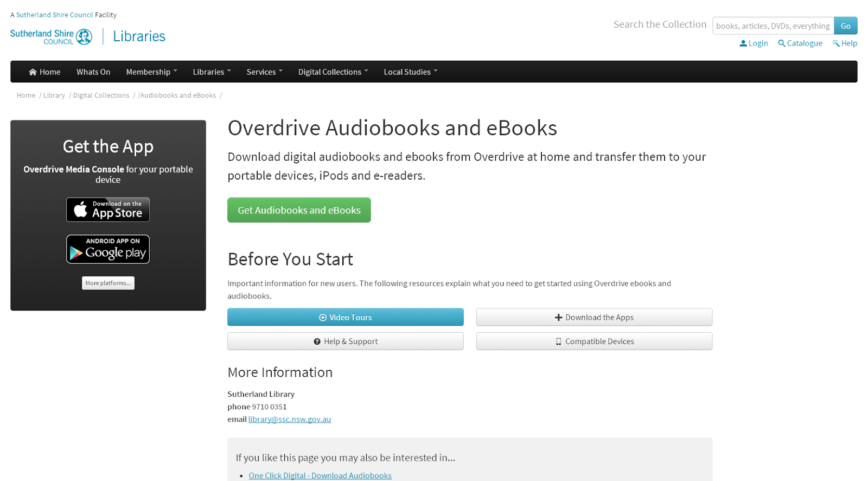Click the plus icon in Download the Apps
The width and height of the screenshot is (868, 481).
(558, 318)
